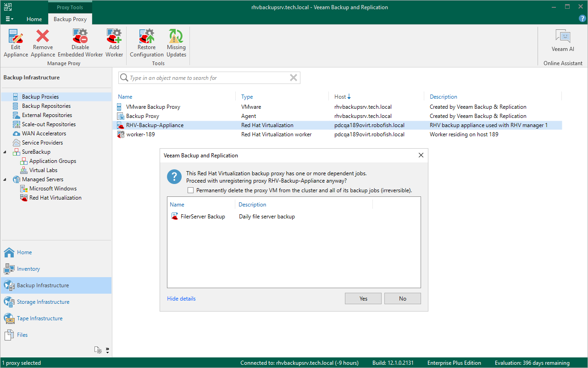Sort dialog list by Name column
The height and width of the screenshot is (368, 588).
[177, 205]
